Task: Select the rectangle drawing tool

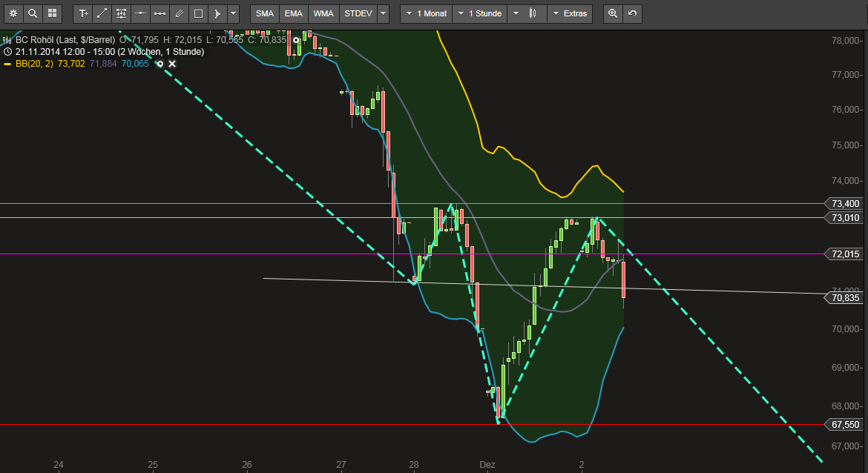Action: click(198, 13)
